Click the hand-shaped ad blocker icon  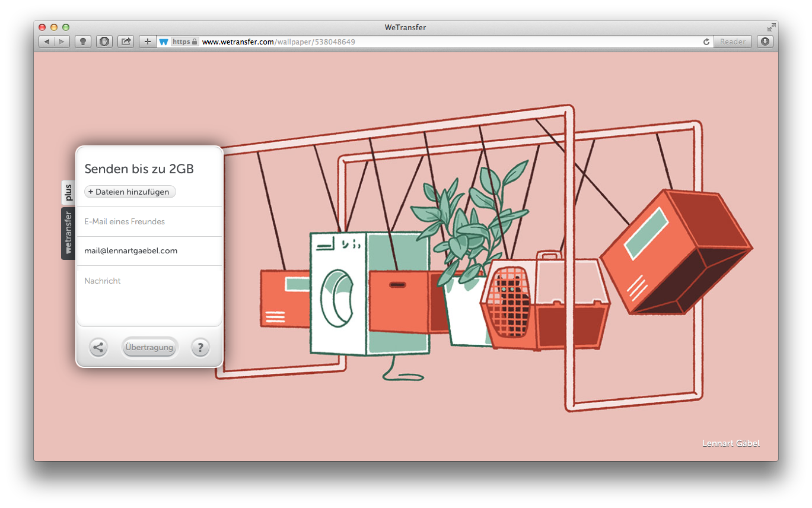pyautogui.click(x=104, y=42)
